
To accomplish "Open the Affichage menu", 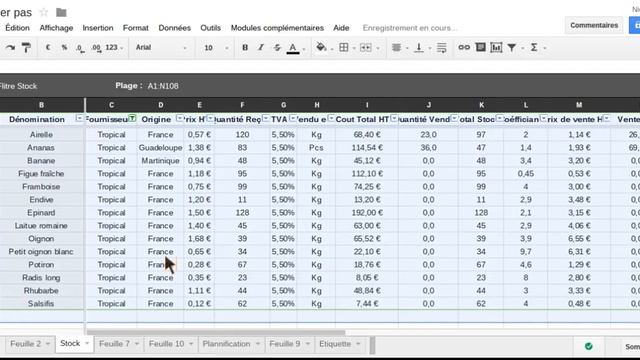I will [56, 28].
